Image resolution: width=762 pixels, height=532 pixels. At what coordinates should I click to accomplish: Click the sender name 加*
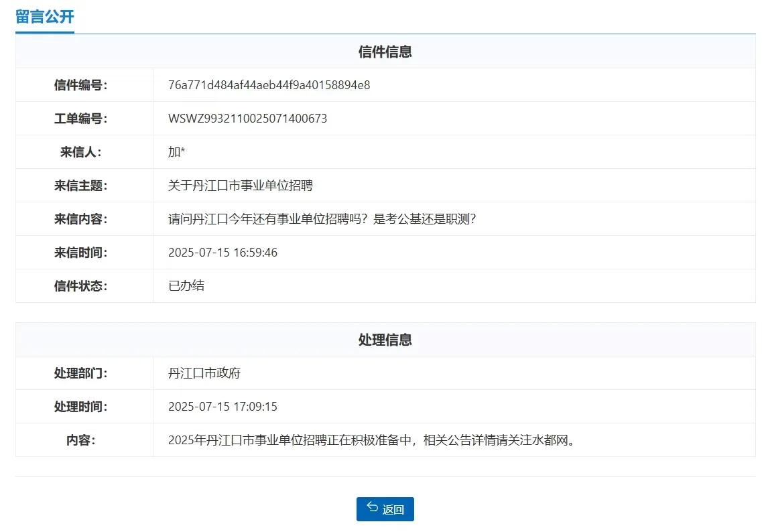click(176, 152)
